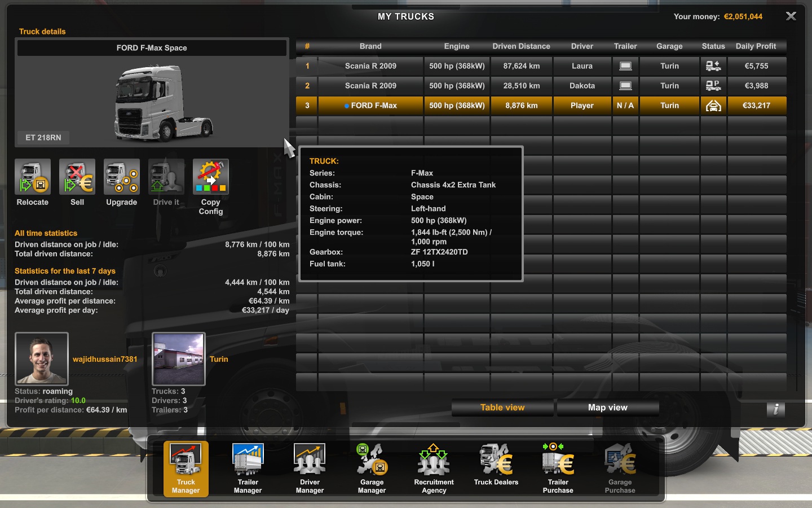Sort table by Engine column header
The height and width of the screenshot is (508, 812).
pyautogui.click(x=457, y=46)
